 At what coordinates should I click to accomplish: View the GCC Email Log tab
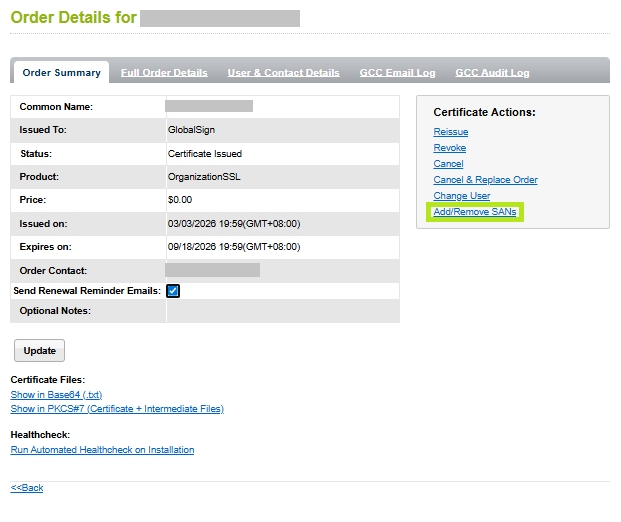[397, 73]
